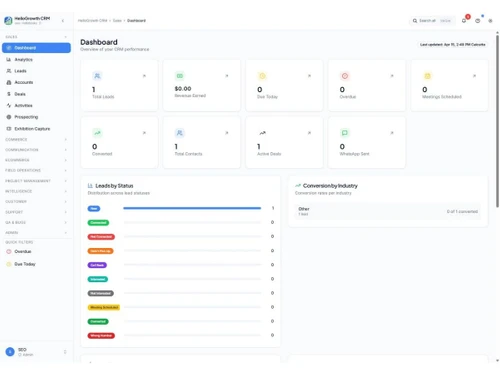
Task: Open the arrow on Active Deals card
Action: point(309,133)
